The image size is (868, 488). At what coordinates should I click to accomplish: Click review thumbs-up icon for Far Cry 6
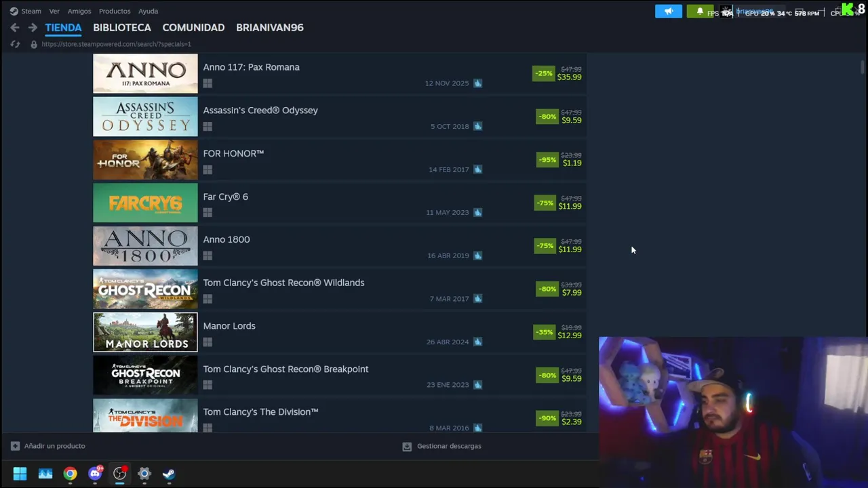[x=477, y=212]
